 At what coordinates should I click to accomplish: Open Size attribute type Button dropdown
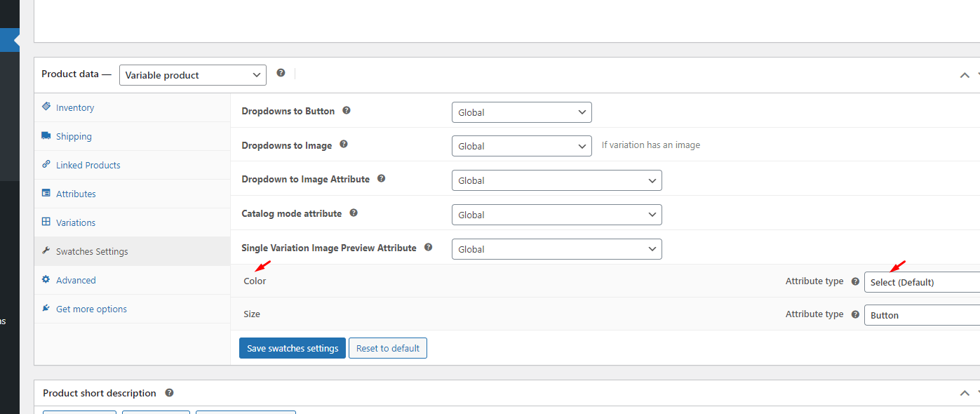[x=922, y=315]
